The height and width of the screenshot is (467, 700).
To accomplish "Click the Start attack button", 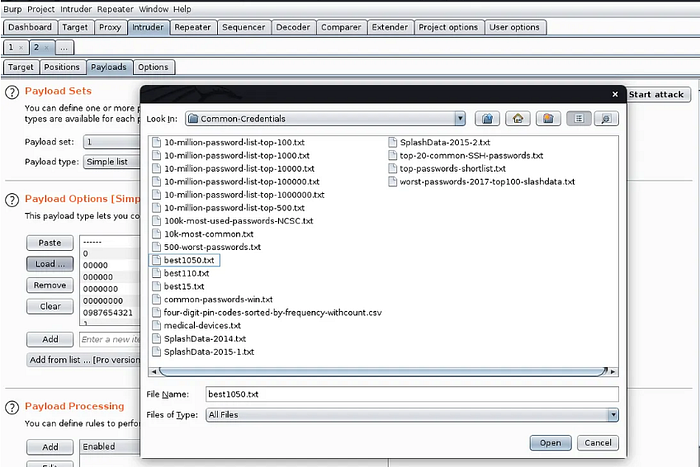I will coord(656,95).
